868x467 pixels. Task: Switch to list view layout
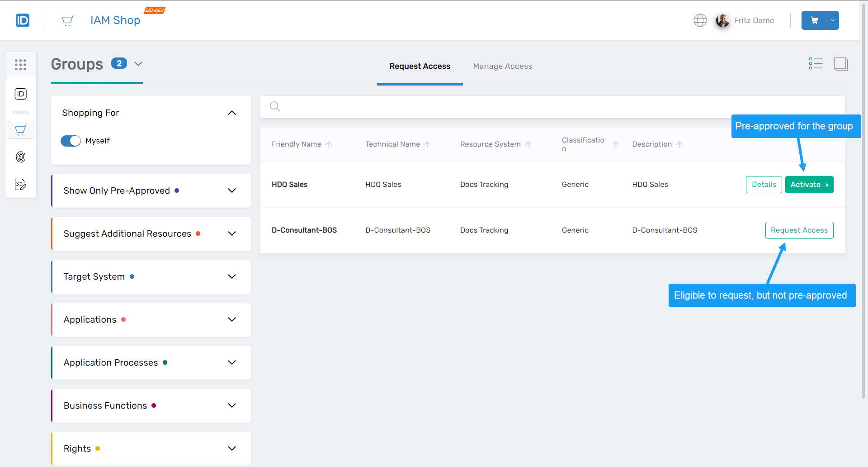(x=816, y=63)
